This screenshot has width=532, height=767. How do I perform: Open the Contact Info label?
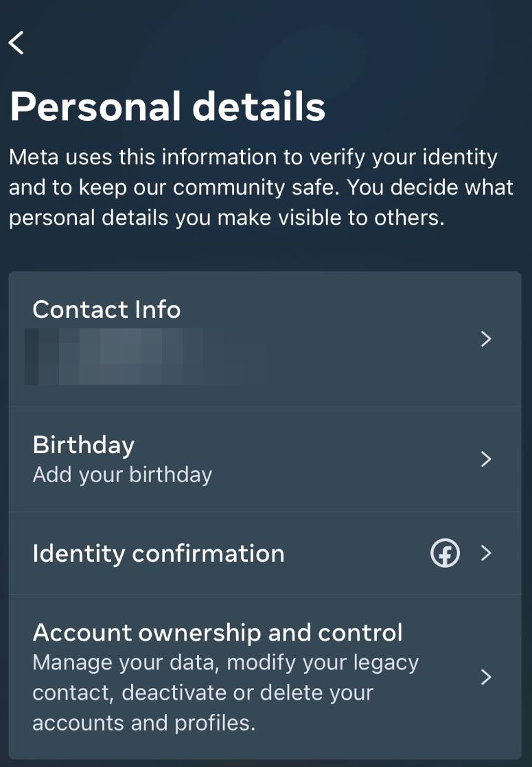coord(106,310)
